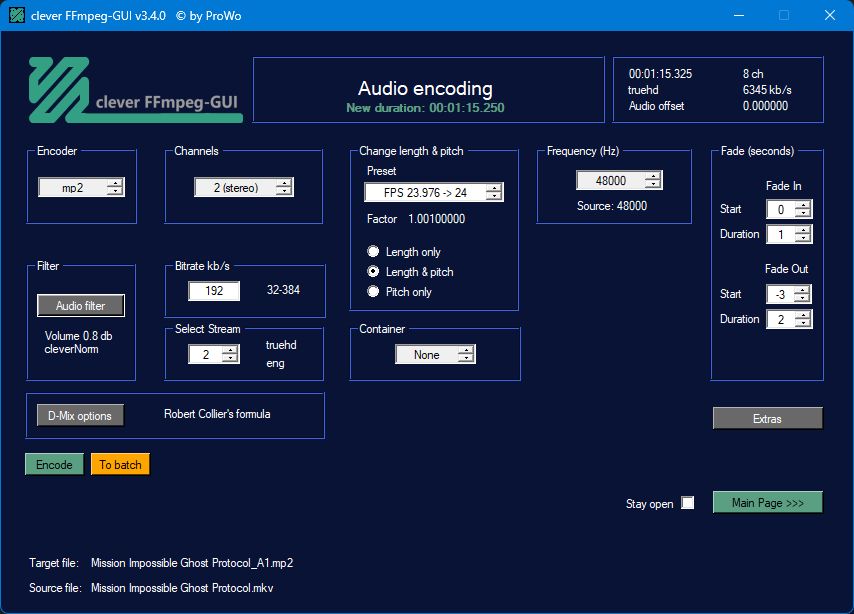Click the app icon in title bar
Viewport: 854px width, 614px height.
[17, 15]
